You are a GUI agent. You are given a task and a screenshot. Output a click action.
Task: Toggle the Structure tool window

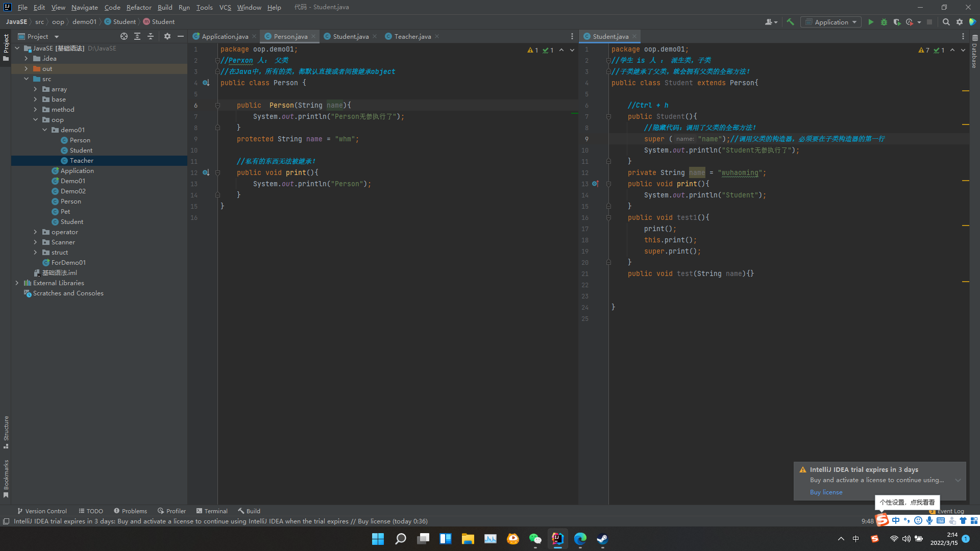click(x=6, y=429)
